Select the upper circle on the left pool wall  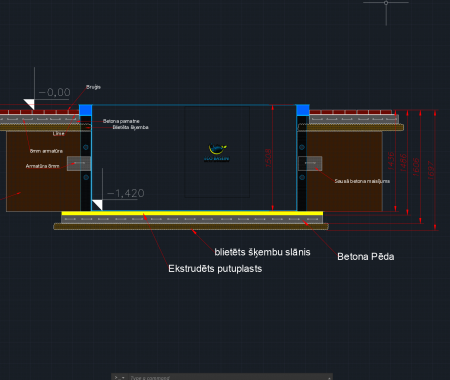coord(86,147)
